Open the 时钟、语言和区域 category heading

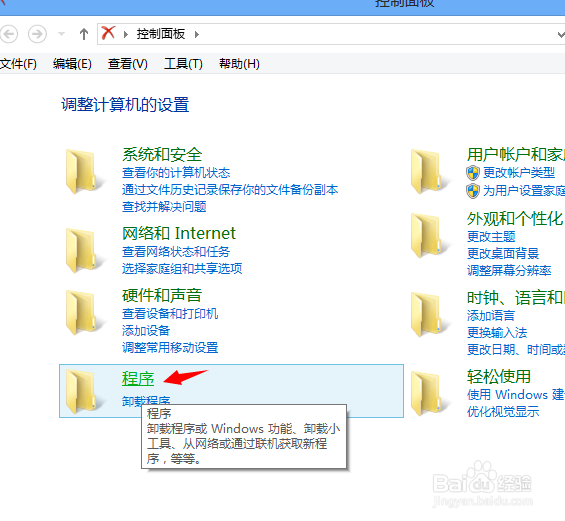[x=516, y=298]
